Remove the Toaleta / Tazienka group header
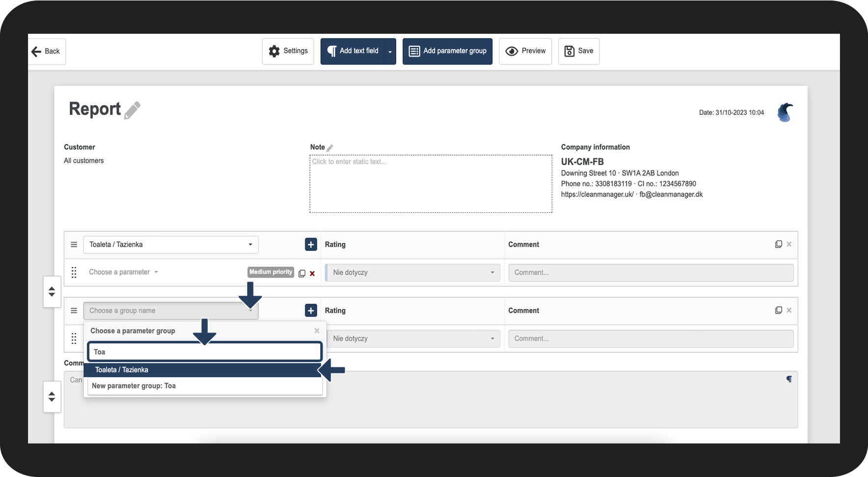Screen dimensions: 868x477 [x=789, y=244]
